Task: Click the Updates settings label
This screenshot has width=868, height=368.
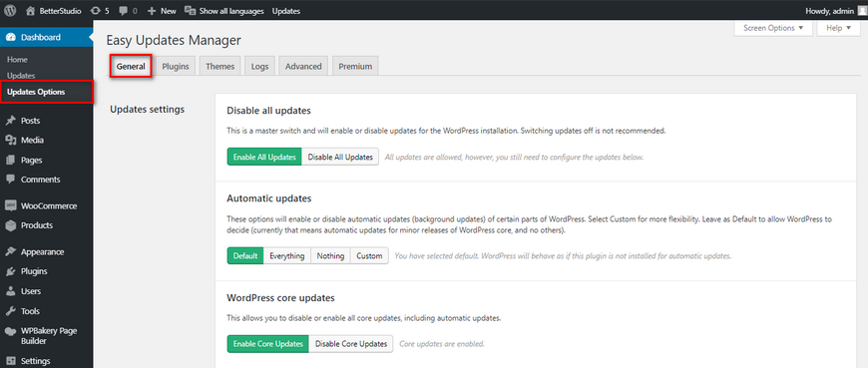Action: 147,110
